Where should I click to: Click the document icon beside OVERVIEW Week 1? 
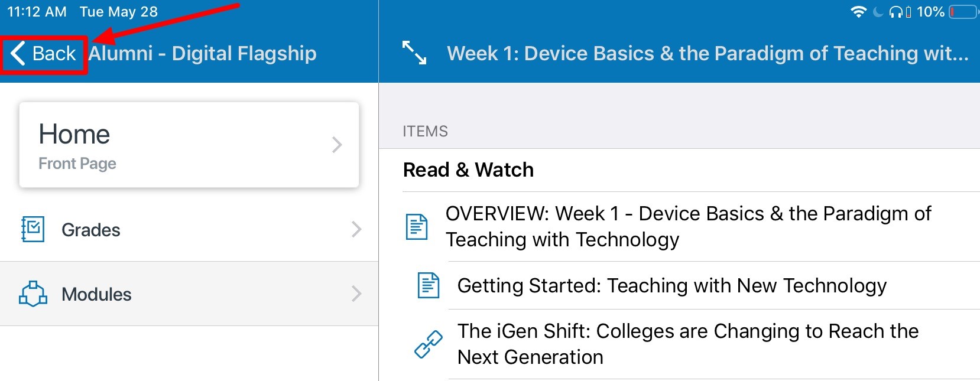(418, 226)
